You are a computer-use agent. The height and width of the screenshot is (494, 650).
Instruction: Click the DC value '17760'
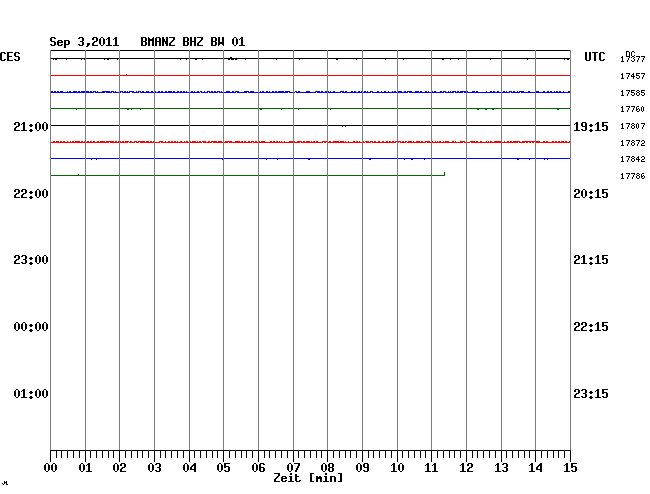[x=633, y=109]
